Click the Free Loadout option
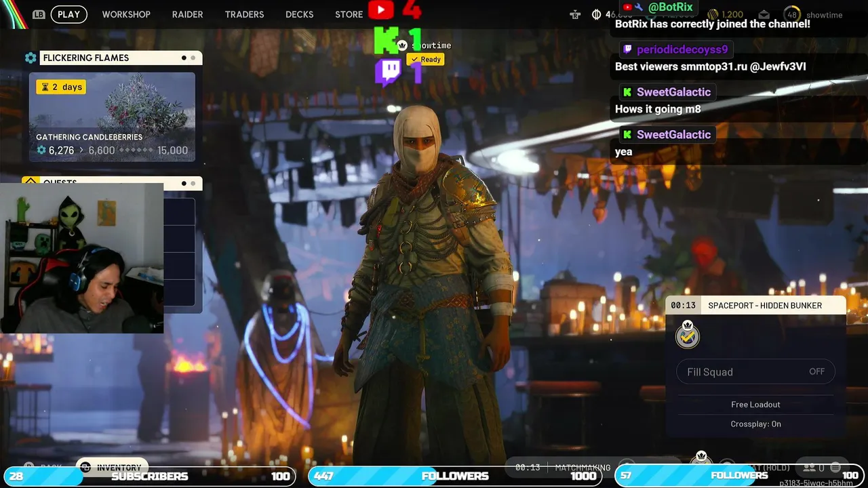 [755, 405]
